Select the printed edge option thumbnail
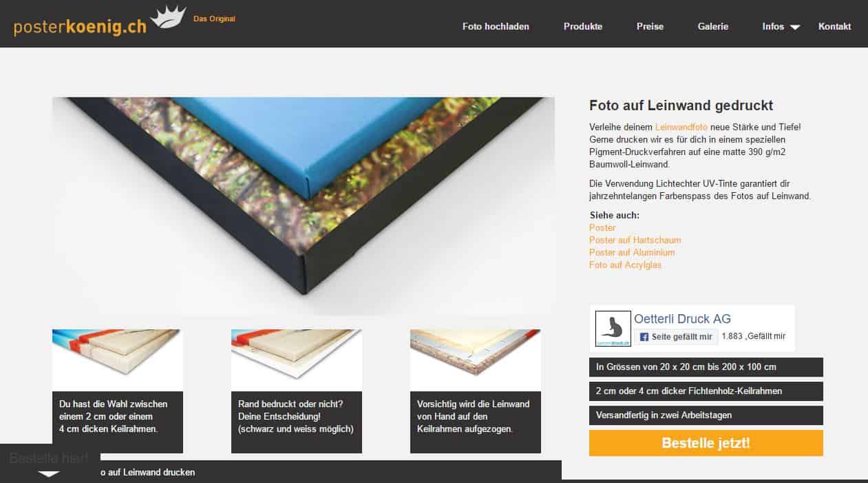868x483 pixels. pyautogui.click(x=297, y=360)
